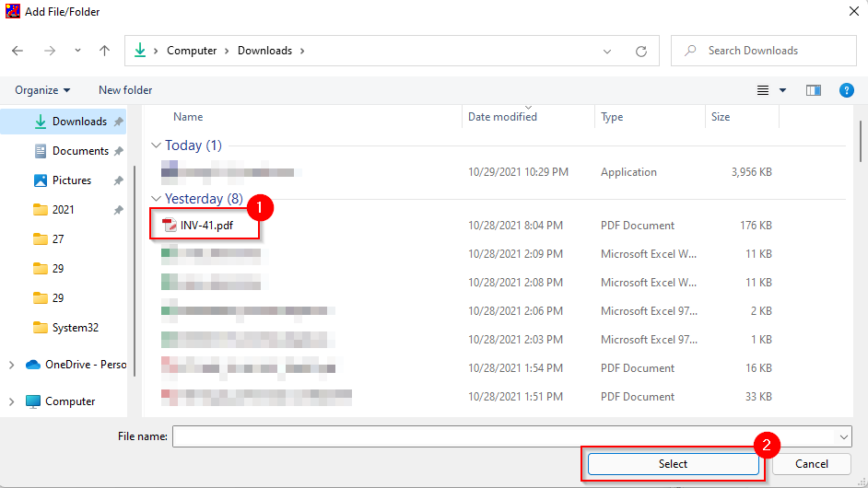Expand the OneDrive tree node
Image resolution: width=868 pixels, height=488 pixels.
(11, 365)
